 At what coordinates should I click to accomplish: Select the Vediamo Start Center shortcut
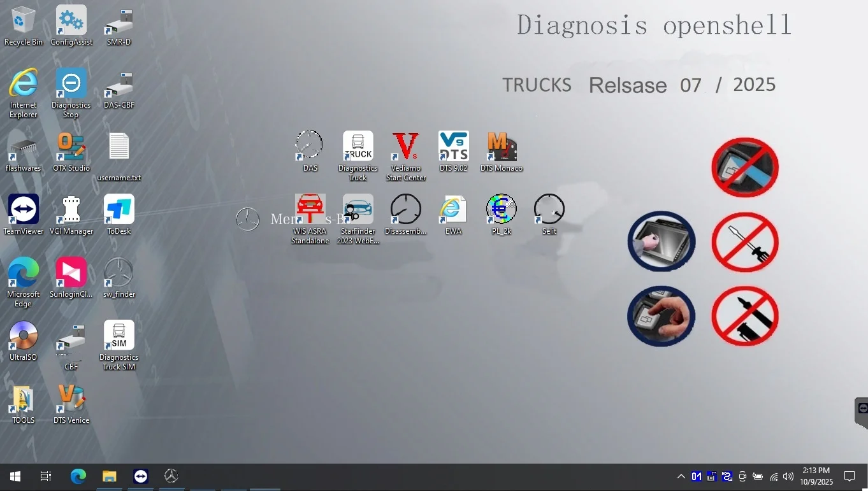(x=406, y=157)
